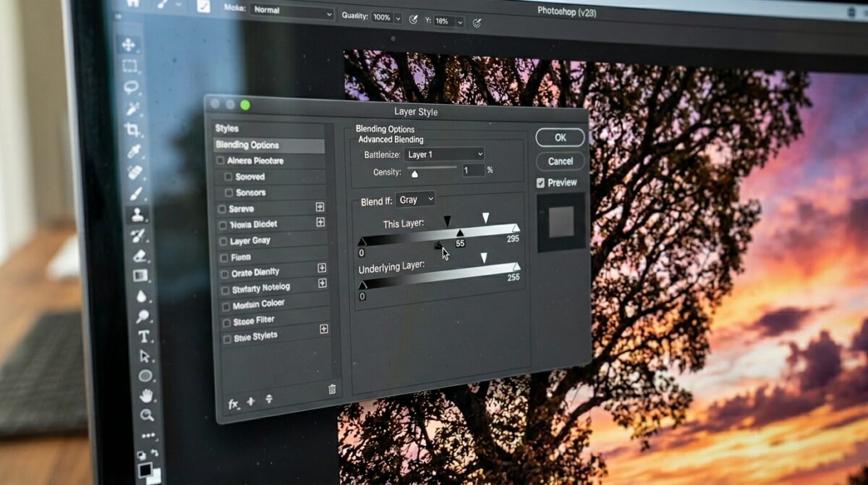Enable the Orate Dienity checkbox
Screen dimensions: 868x485
[225, 274]
